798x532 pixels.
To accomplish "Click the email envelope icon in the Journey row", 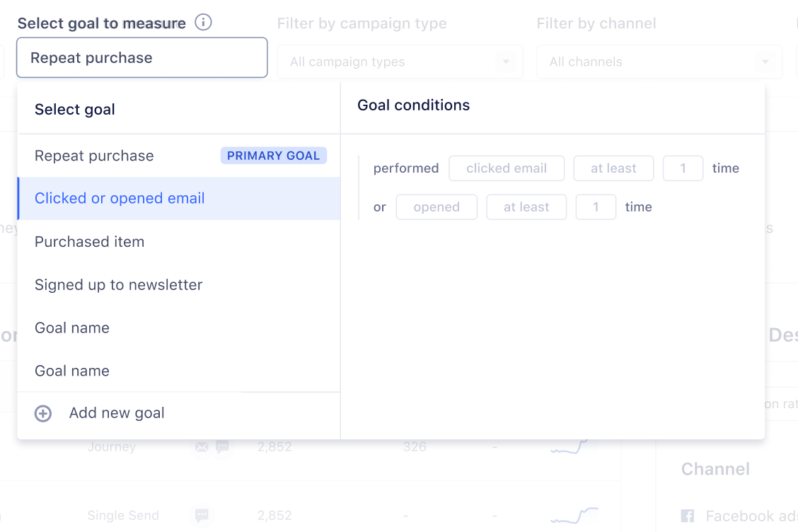I will tap(202, 447).
